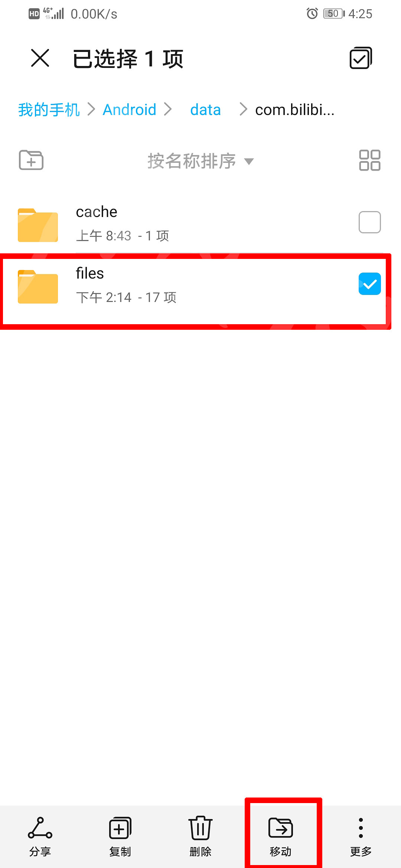Switch to grid view layout icon
The width and height of the screenshot is (401, 868).
pos(369,160)
